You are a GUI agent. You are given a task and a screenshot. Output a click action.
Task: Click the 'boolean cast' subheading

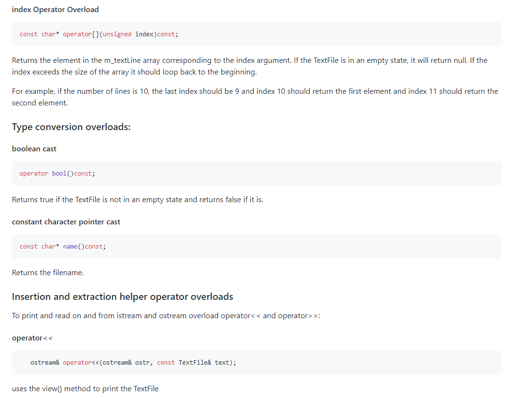tap(34, 149)
